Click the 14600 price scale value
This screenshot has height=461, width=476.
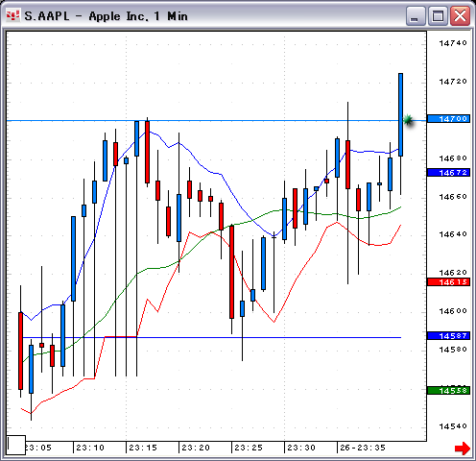point(453,311)
